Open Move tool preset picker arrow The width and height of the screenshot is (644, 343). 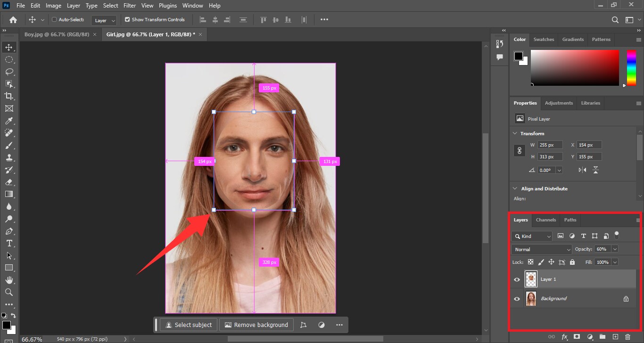pos(42,20)
